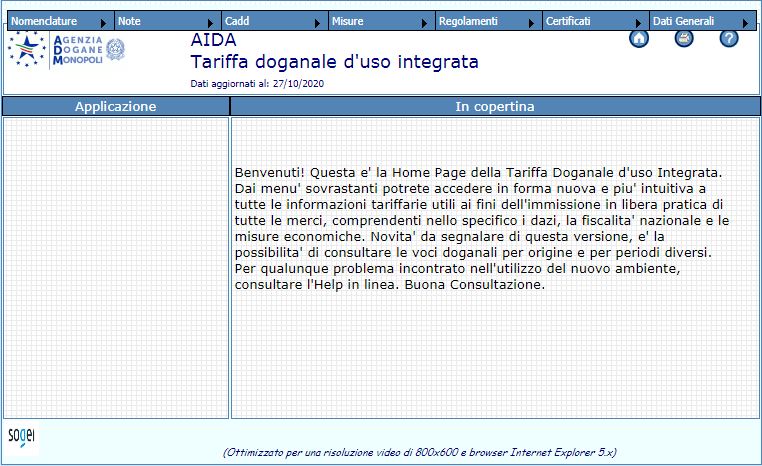Expand the Note menu arrow
This screenshot has width=762, height=466.
(x=210, y=23)
